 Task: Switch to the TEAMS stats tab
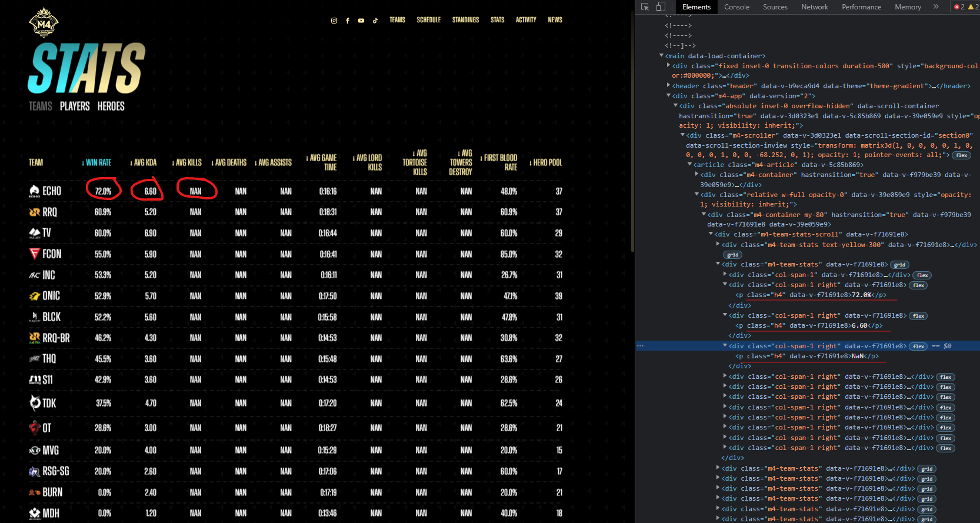coord(41,106)
